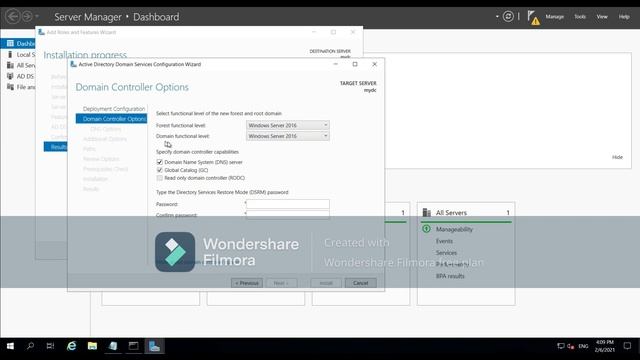
Task: Click the All Servers sidebar icon
Action: pos(10,65)
